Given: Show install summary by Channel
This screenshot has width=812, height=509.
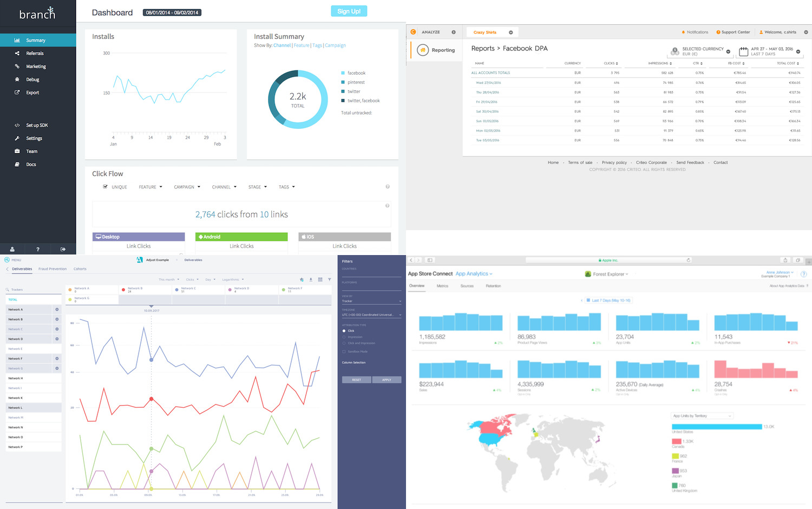Looking at the screenshot, I should (282, 45).
